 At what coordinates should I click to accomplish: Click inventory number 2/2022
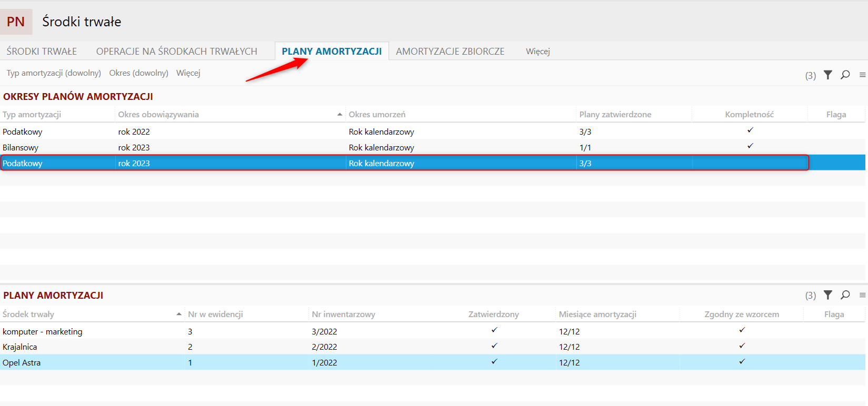(324, 347)
